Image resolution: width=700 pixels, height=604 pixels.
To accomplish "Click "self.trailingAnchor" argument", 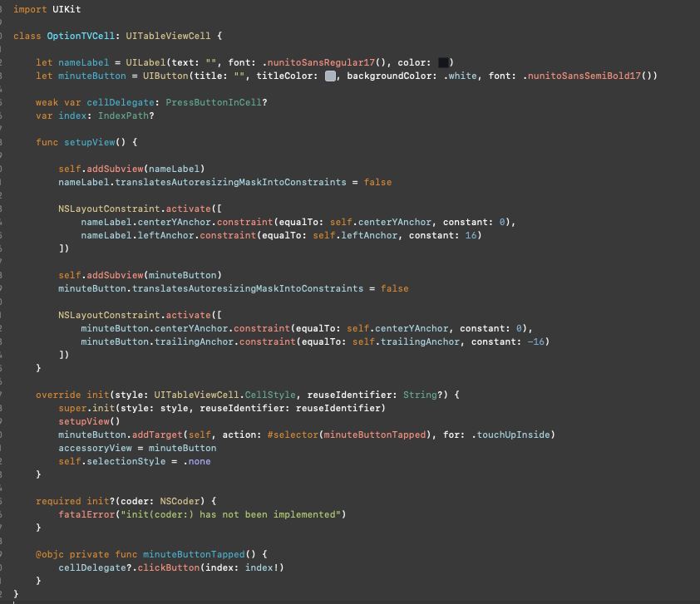I will (x=406, y=342).
